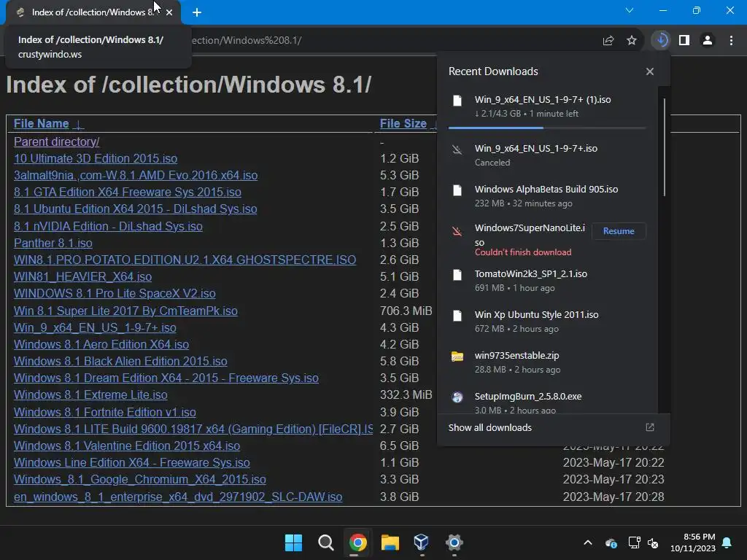Open OneDrive cloud icon in system tray
Image resolution: width=747 pixels, height=560 pixels.
click(x=611, y=542)
